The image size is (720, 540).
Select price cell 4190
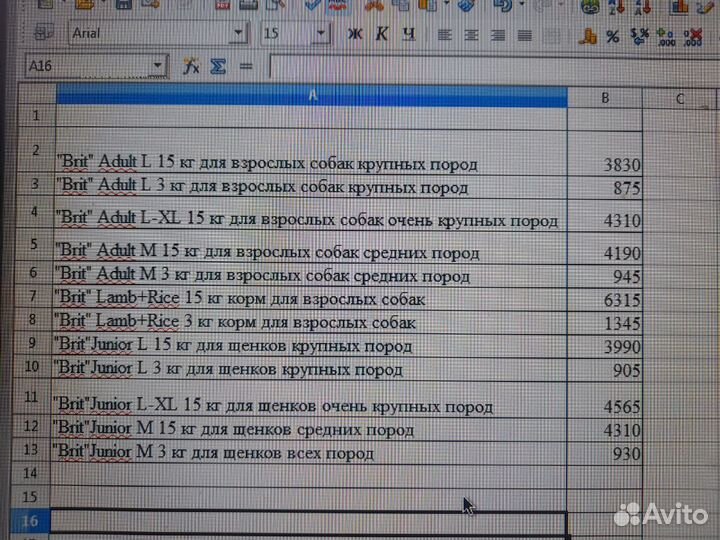604,249
